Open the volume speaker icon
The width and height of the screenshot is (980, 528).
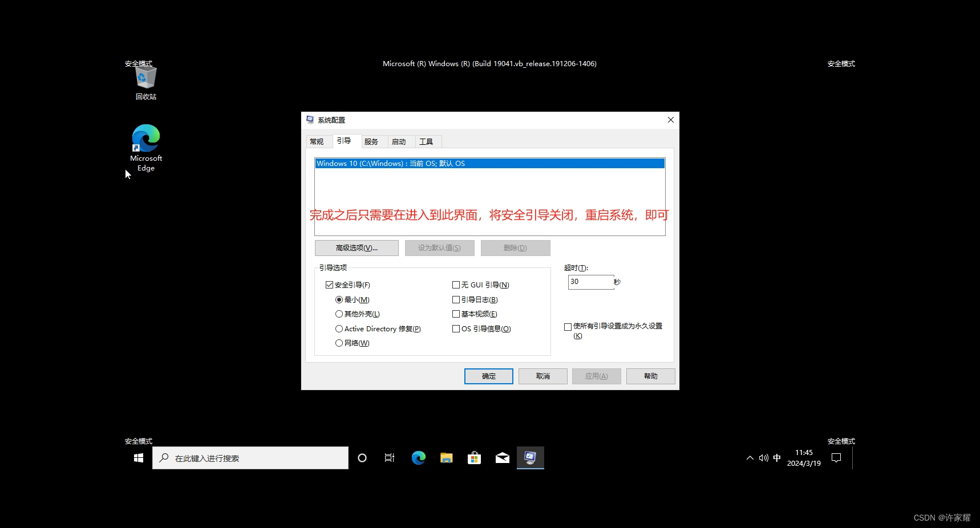point(763,458)
